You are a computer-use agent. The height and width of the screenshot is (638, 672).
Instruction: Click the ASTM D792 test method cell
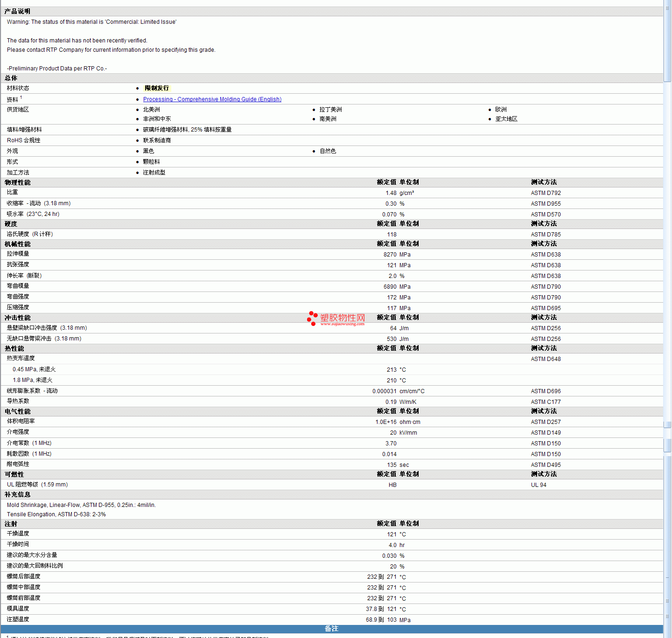click(x=546, y=193)
